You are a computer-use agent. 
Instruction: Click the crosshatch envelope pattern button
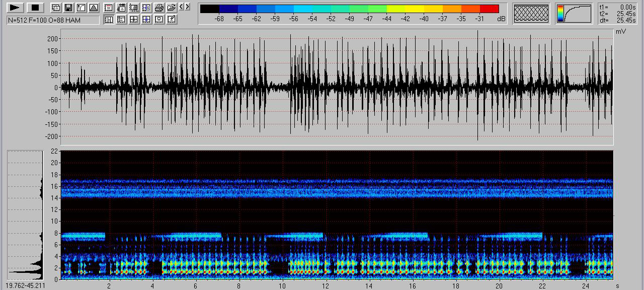coord(531,13)
